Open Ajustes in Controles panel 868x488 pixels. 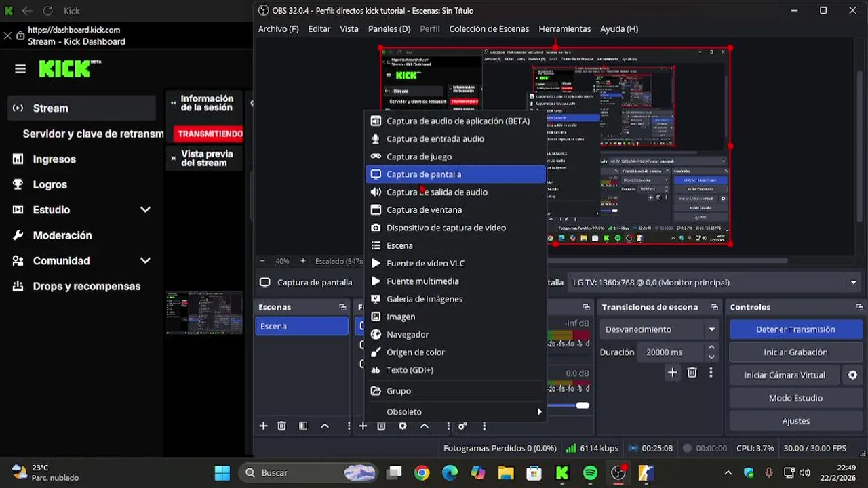coord(795,421)
